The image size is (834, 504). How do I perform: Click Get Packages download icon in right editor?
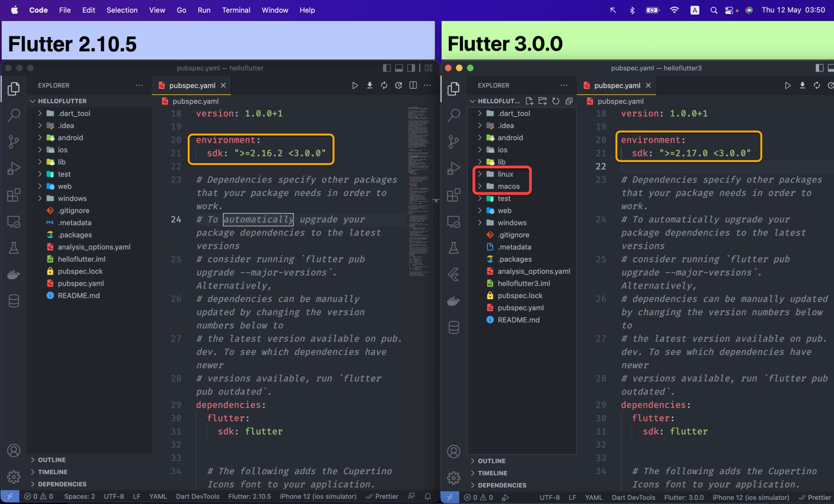pyautogui.click(x=802, y=85)
